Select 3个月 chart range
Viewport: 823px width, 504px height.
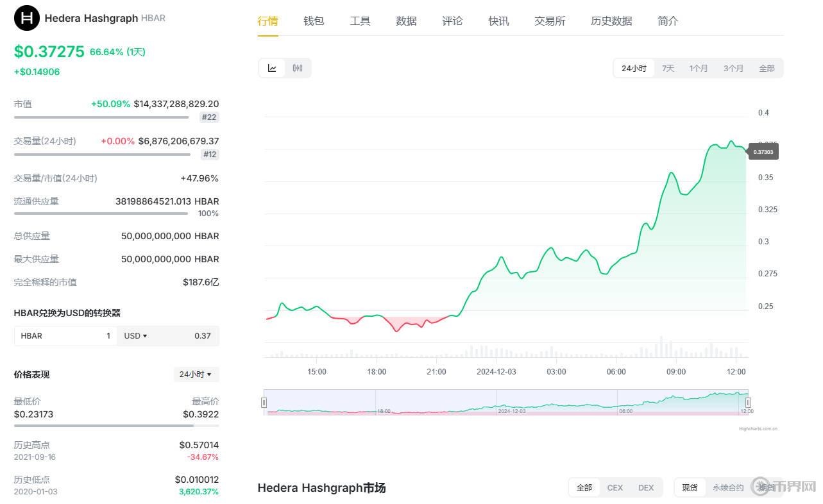(x=733, y=67)
